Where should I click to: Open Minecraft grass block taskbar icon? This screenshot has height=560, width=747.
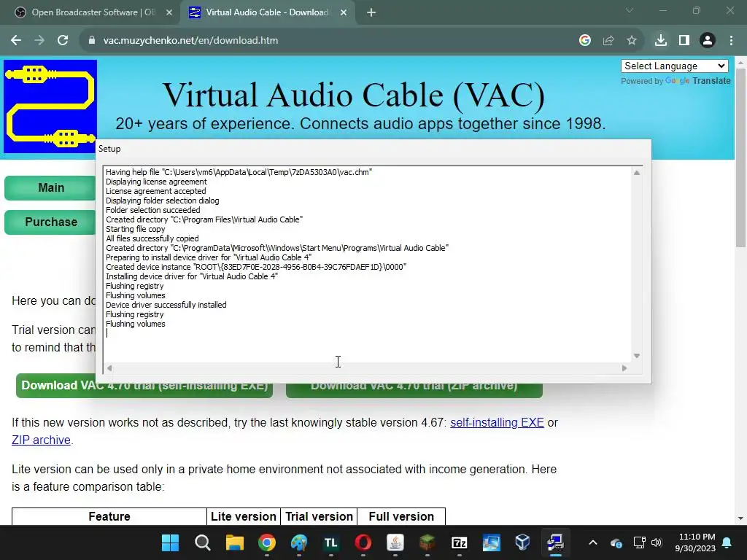click(x=427, y=542)
